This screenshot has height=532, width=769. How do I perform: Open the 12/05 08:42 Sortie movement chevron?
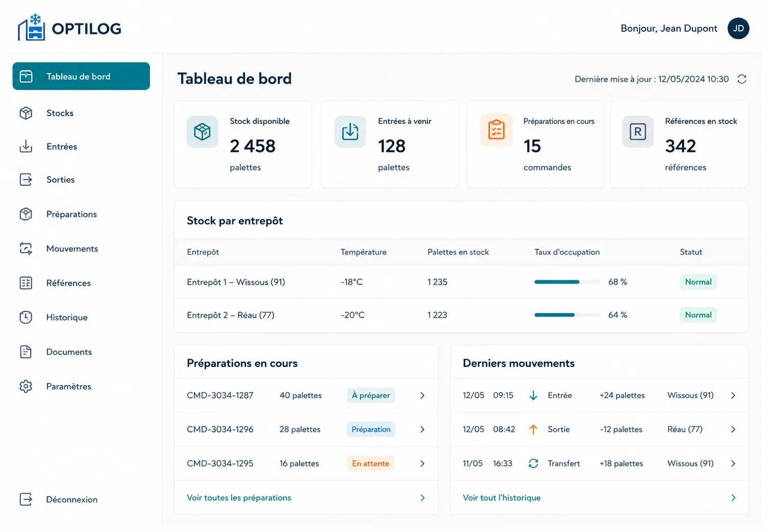pyautogui.click(x=733, y=429)
